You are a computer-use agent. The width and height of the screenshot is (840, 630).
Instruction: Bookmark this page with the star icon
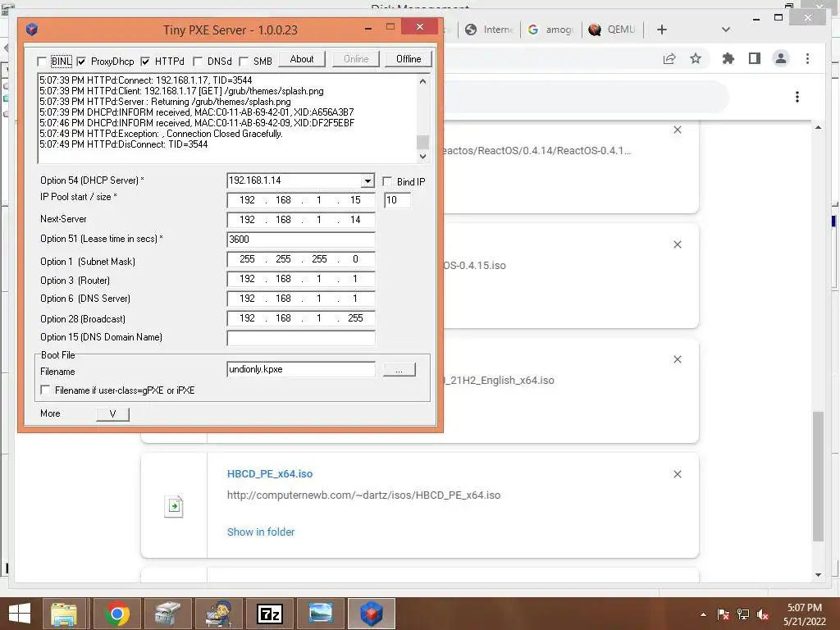tap(696, 59)
